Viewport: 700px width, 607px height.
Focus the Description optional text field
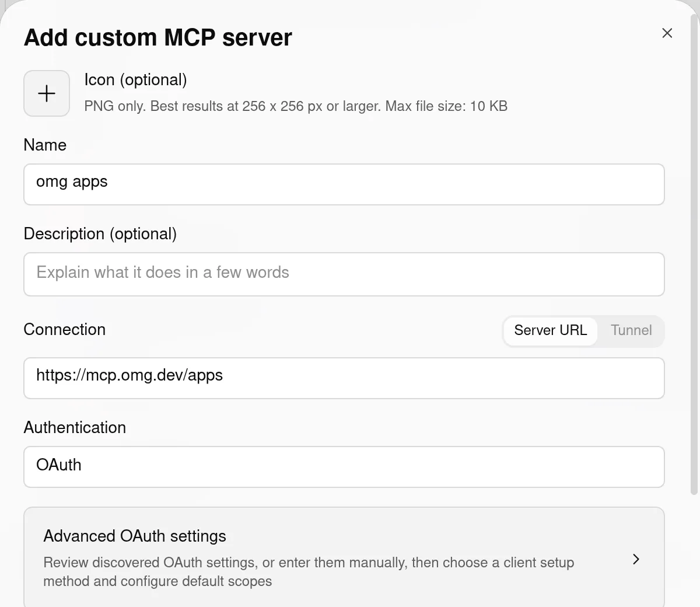click(344, 274)
